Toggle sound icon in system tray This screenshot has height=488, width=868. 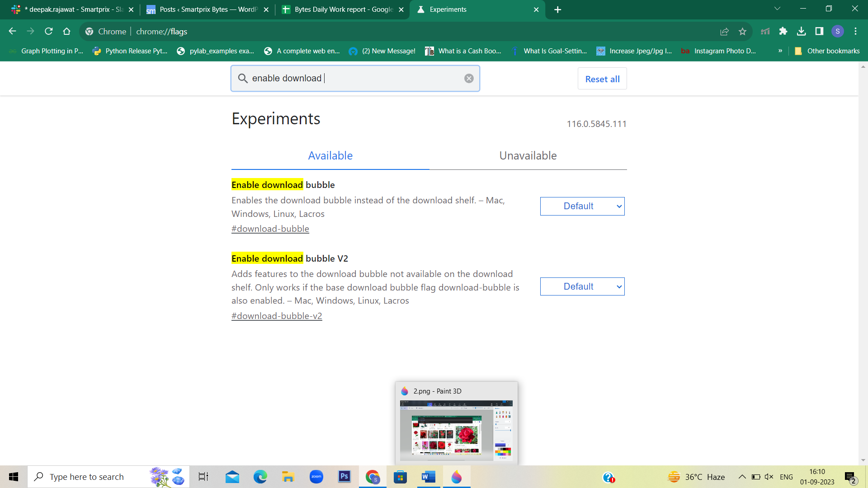769,477
